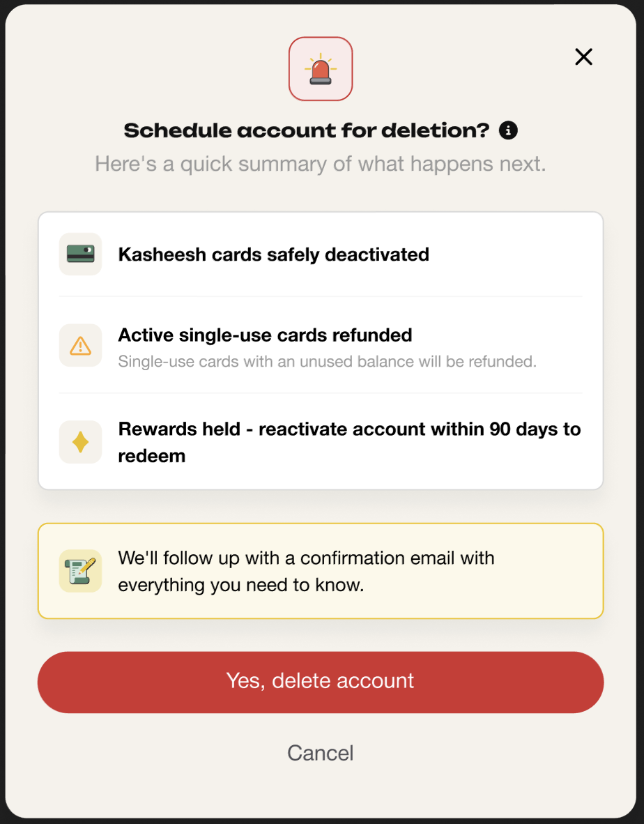
Task: Click the orange warning triangle icon
Action: click(x=80, y=345)
